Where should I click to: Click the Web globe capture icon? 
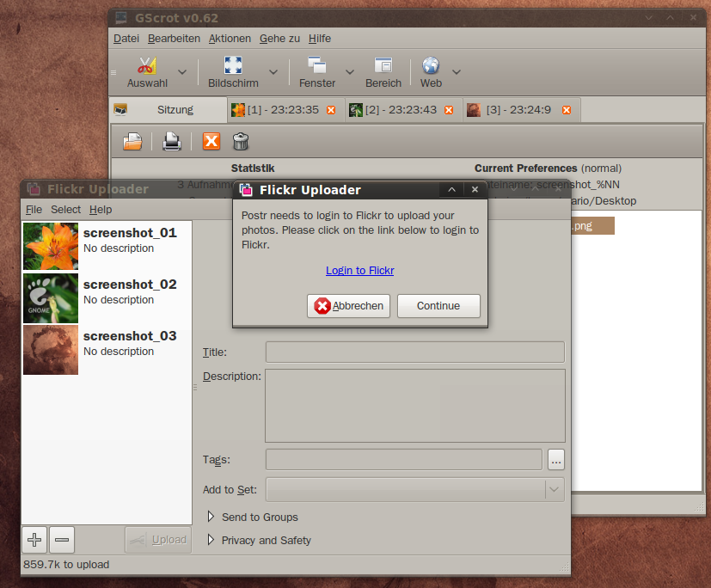pos(431,66)
